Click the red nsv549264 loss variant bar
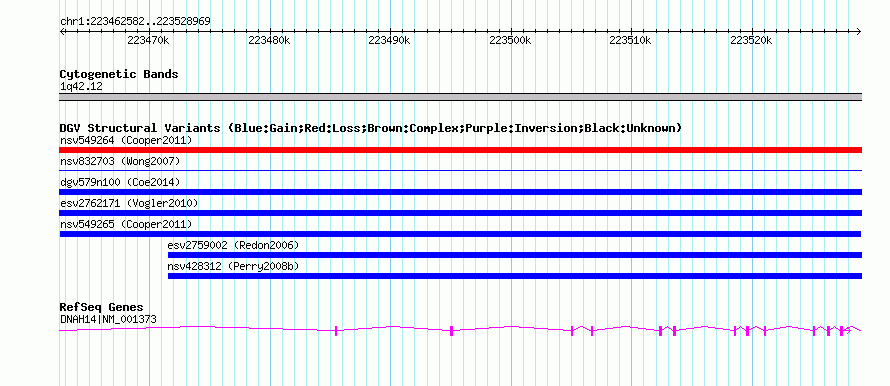Viewport: 890px width, 386px height. [x=460, y=150]
